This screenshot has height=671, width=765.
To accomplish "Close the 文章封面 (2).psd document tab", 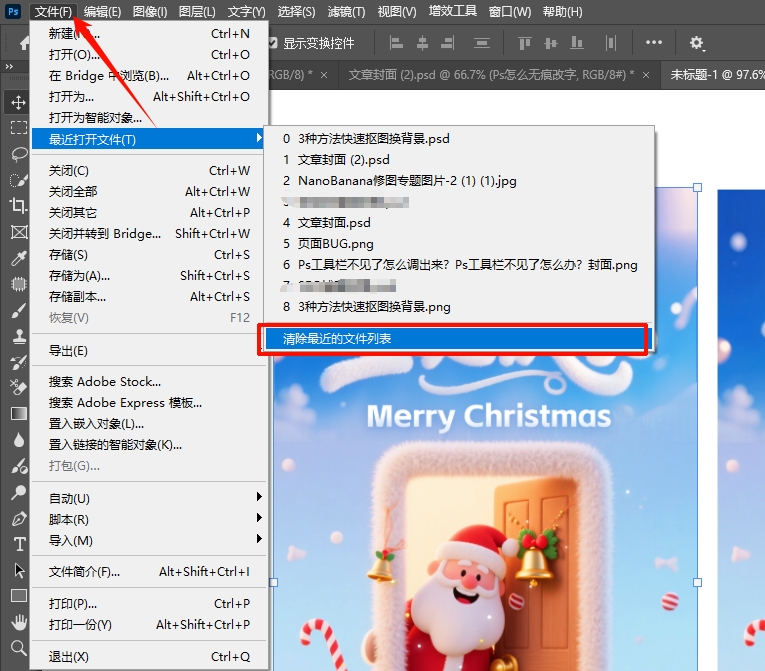I will pos(648,75).
